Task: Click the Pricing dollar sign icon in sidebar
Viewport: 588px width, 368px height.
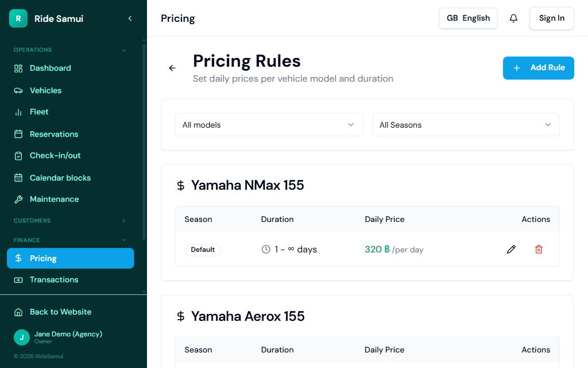Action: pyautogui.click(x=18, y=258)
